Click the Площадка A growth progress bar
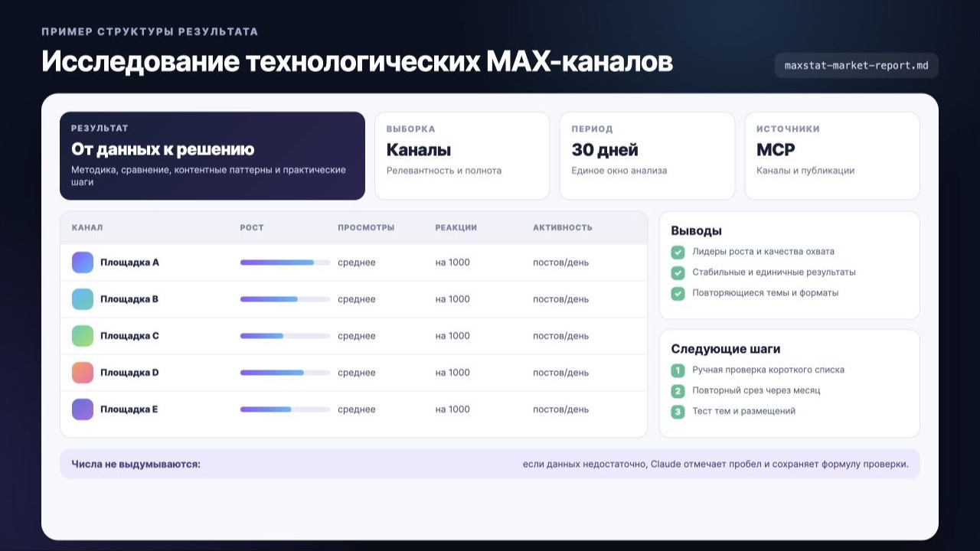 [x=285, y=262]
